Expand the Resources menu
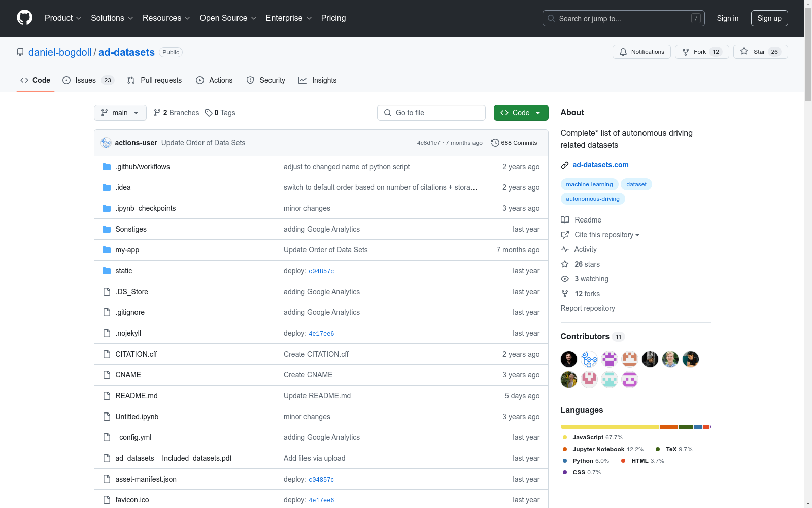The width and height of the screenshot is (812, 508). pyautogui.click(x=166, y=18)
